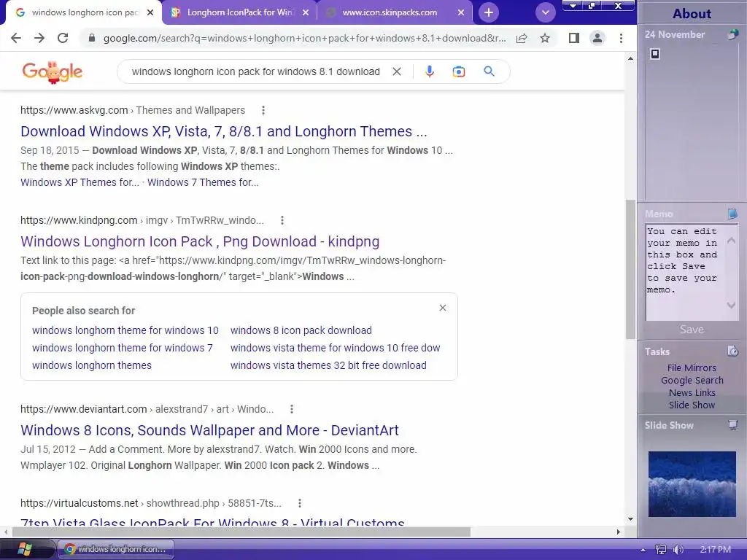Go forward using the browser forward arrow
747x560 pixels.
point(39,38)
